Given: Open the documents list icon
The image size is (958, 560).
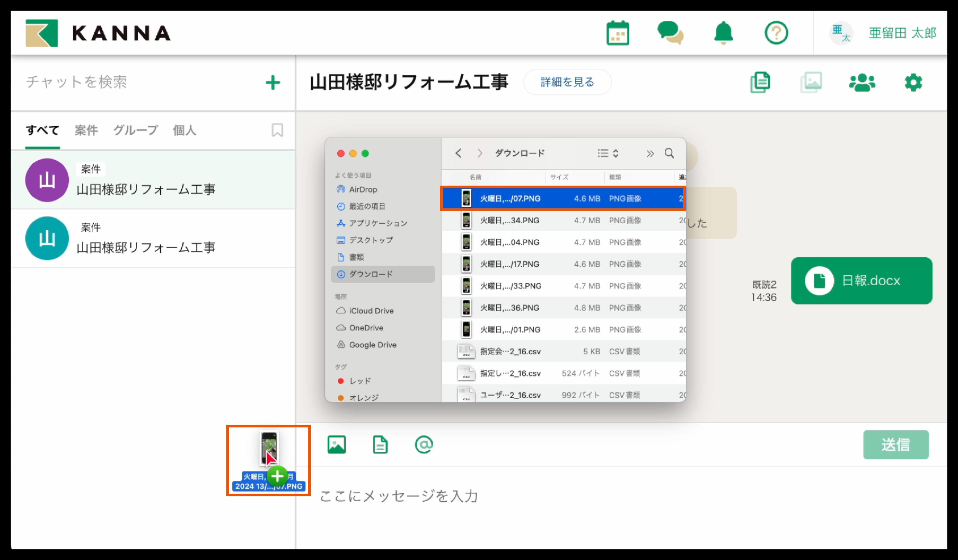Looking at the screenshot, I should click(x=760, y=82).
